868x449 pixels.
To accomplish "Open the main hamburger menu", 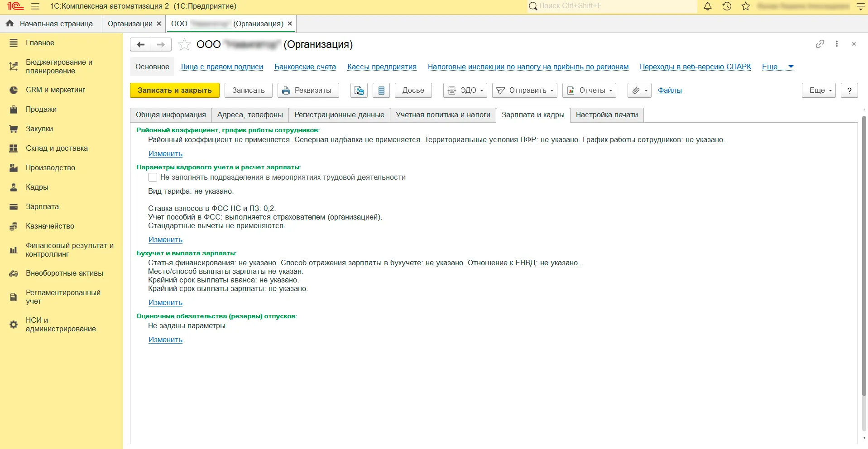I will tap(35, 6).
